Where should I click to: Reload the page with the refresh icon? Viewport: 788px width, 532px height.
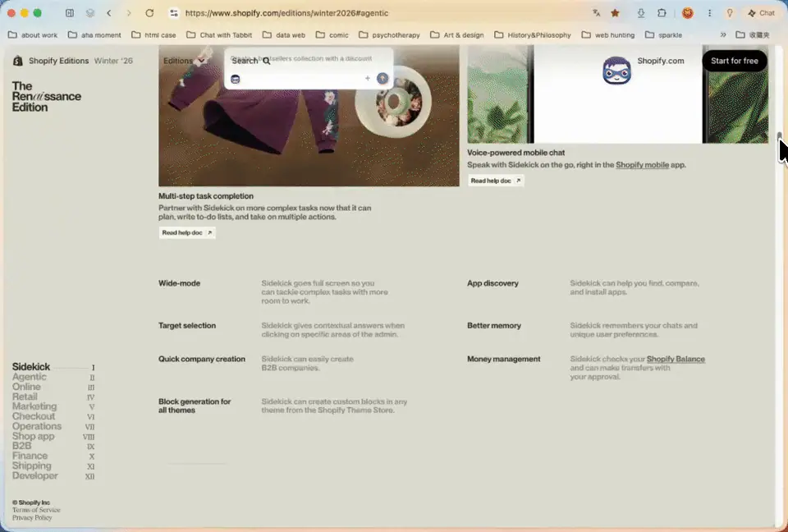[149, 13]
